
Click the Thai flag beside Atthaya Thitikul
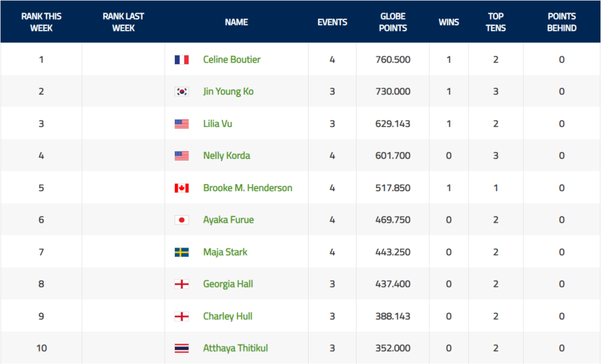click(182, 348)
